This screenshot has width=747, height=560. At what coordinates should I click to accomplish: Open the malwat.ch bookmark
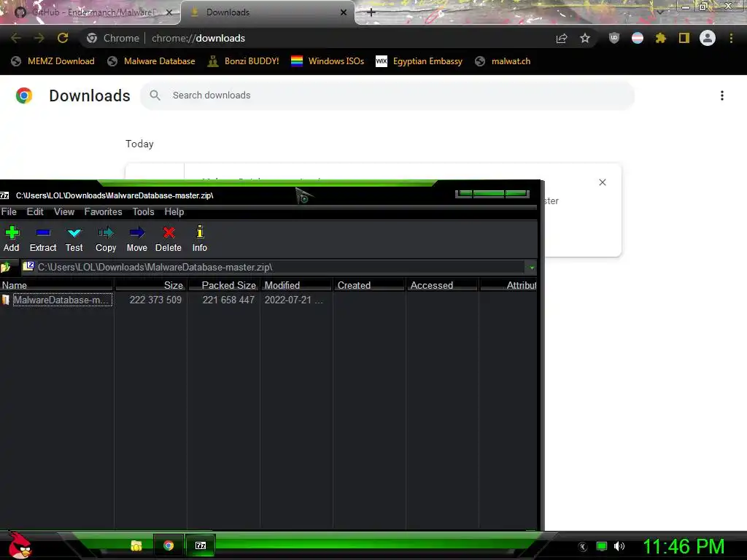[x=503, y=61]
